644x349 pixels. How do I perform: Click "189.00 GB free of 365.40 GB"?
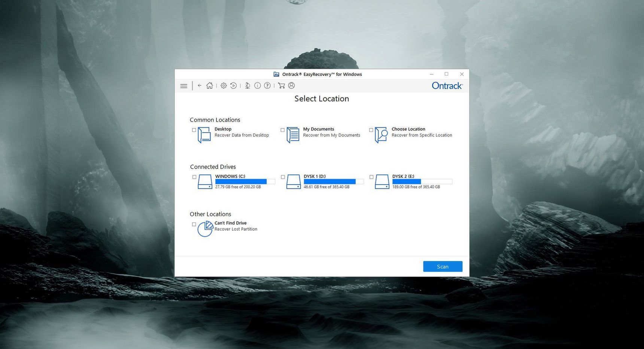pos(416,187)
